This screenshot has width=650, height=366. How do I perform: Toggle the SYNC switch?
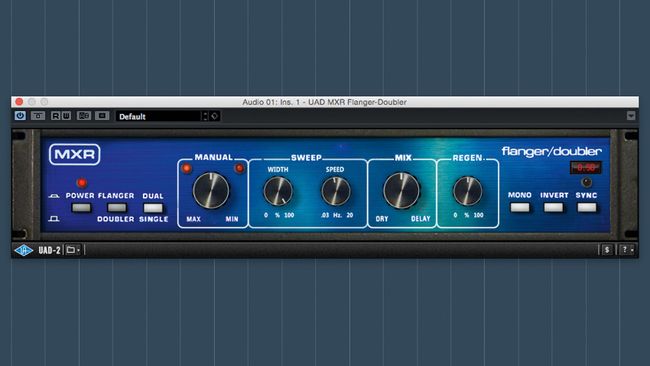[x=587, y=207]
